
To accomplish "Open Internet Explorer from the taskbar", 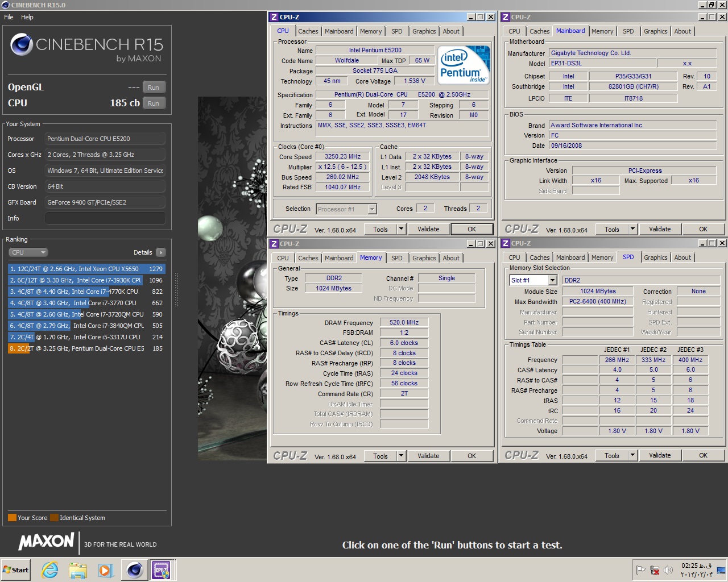I will coord(50,569).
